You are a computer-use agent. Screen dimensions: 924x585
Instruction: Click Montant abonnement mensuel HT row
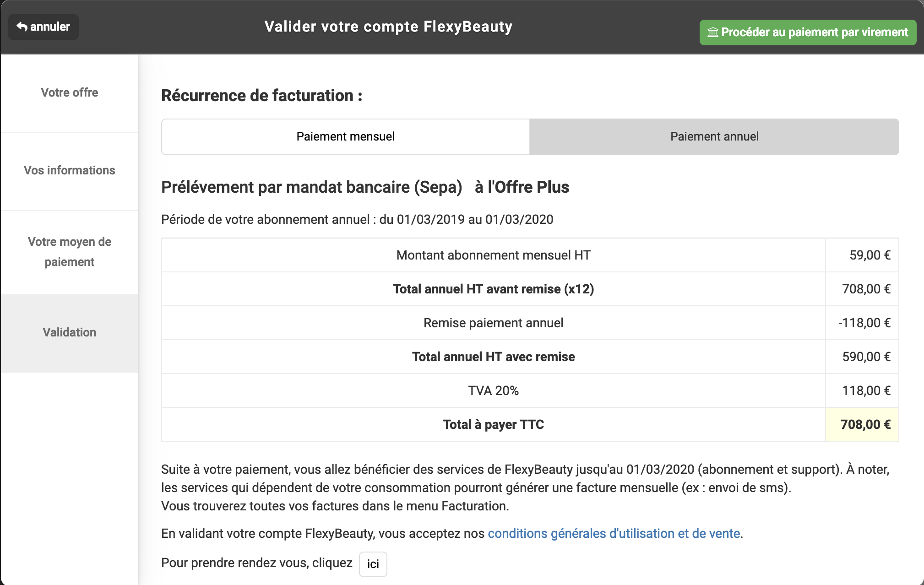(530, 255)
